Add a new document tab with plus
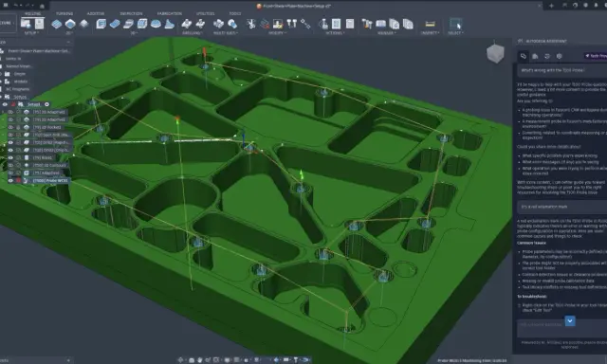 click(551, 6)
